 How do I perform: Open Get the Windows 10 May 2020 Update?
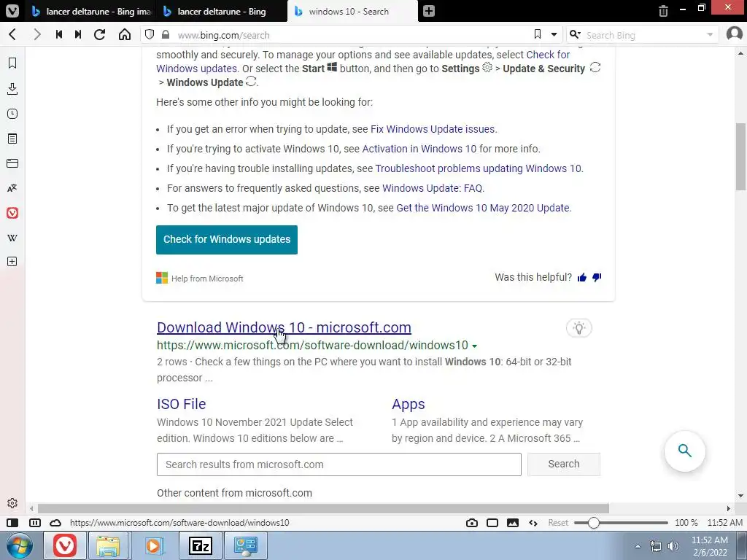483,208
